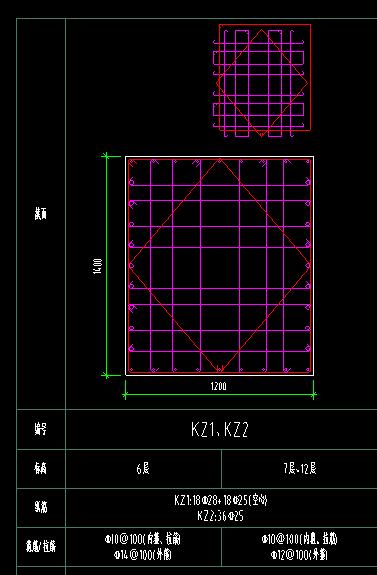The height and width of the screenshot is (575, 377).
Task: Select Φ10@100 text under 7层~12层 column
Action: point(299,539)
